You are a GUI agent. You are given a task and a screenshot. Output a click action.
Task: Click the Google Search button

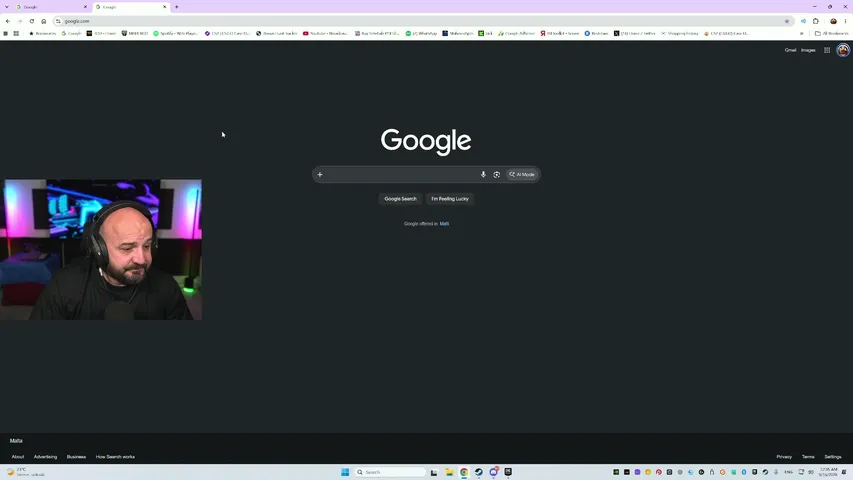[x=400, y=199]
